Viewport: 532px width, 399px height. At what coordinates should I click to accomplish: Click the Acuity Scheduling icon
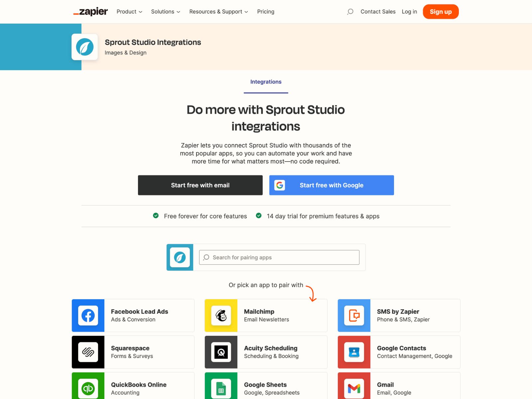[x=221, y=352]
